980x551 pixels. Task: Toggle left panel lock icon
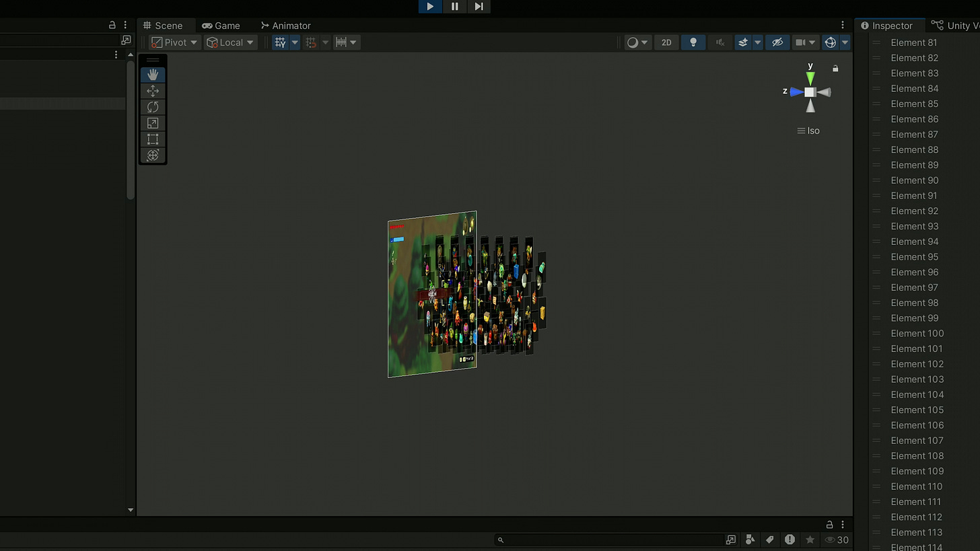click(112, 25)
